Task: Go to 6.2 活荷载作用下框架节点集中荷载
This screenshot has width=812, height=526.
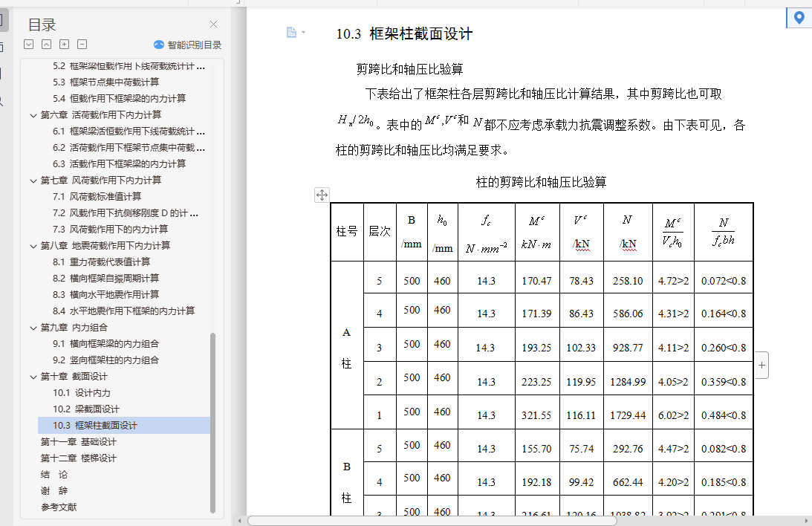Action: 129,148
